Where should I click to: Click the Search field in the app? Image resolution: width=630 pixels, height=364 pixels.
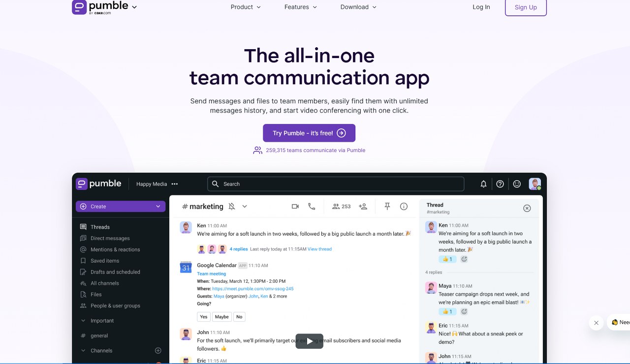coord(336,184)
